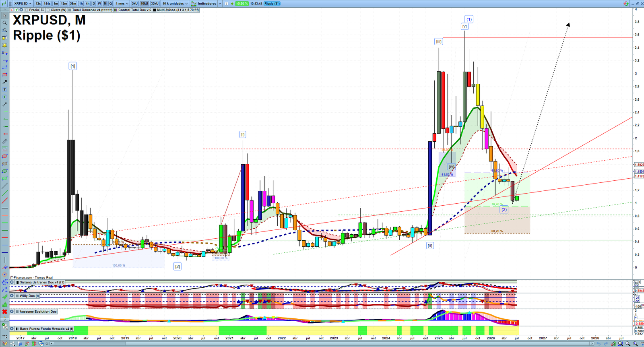The width and height of the screenshot is (644, 347).
Task: Select the red horizontal line tool
Action: pyautogui.click(x=5, y=238)
